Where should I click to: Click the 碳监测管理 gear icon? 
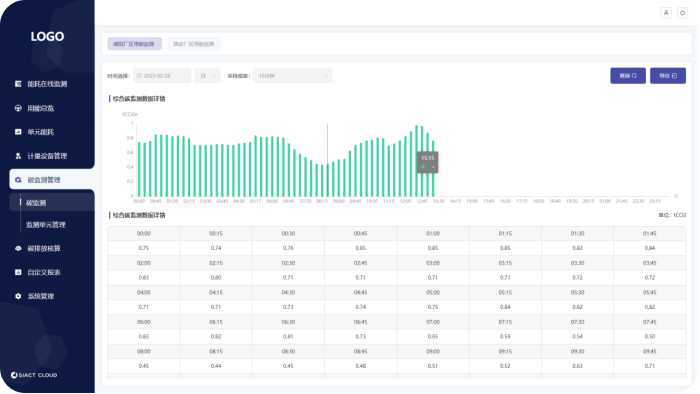pyautogui.click(x=18, y=180)
